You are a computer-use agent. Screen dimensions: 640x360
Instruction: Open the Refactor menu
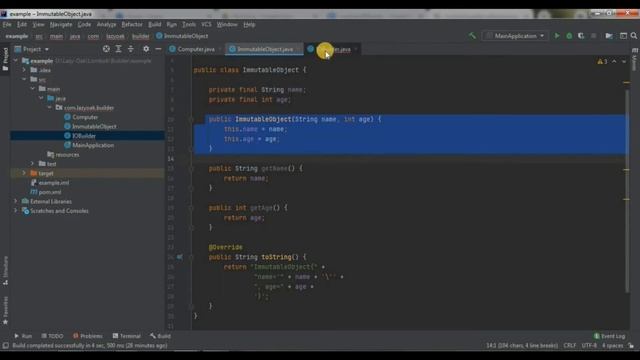[x=132, y=24]
